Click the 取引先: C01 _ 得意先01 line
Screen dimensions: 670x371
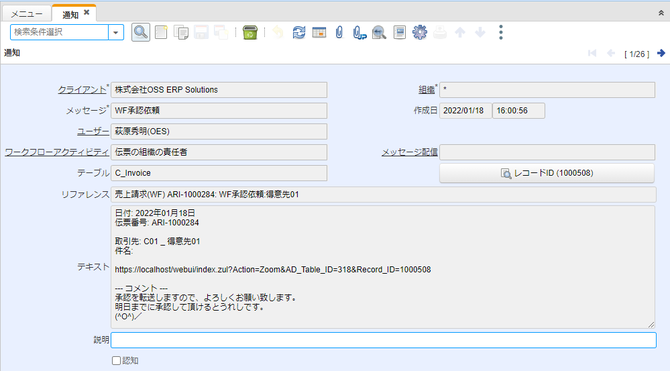pyautogui.click(x=157, y=241)
